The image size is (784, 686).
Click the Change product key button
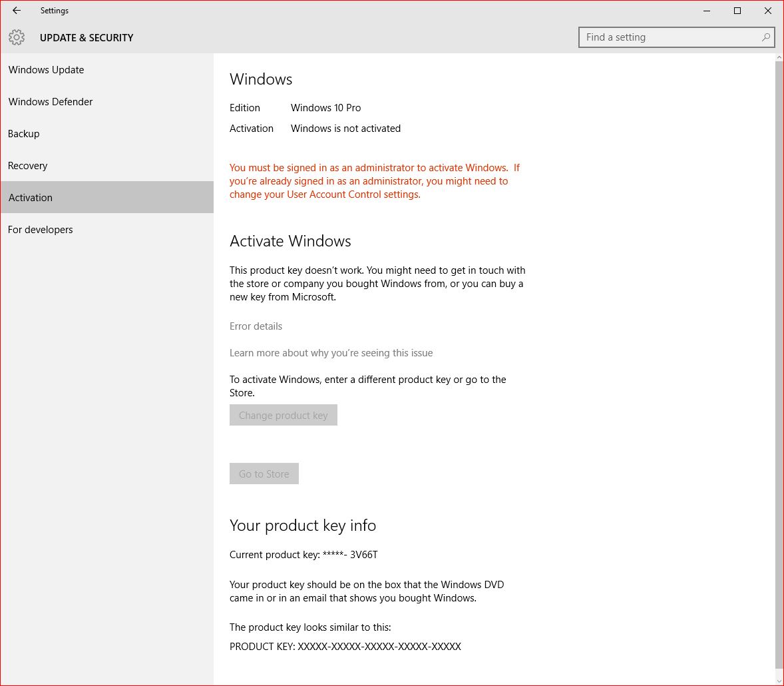[283, 415]
